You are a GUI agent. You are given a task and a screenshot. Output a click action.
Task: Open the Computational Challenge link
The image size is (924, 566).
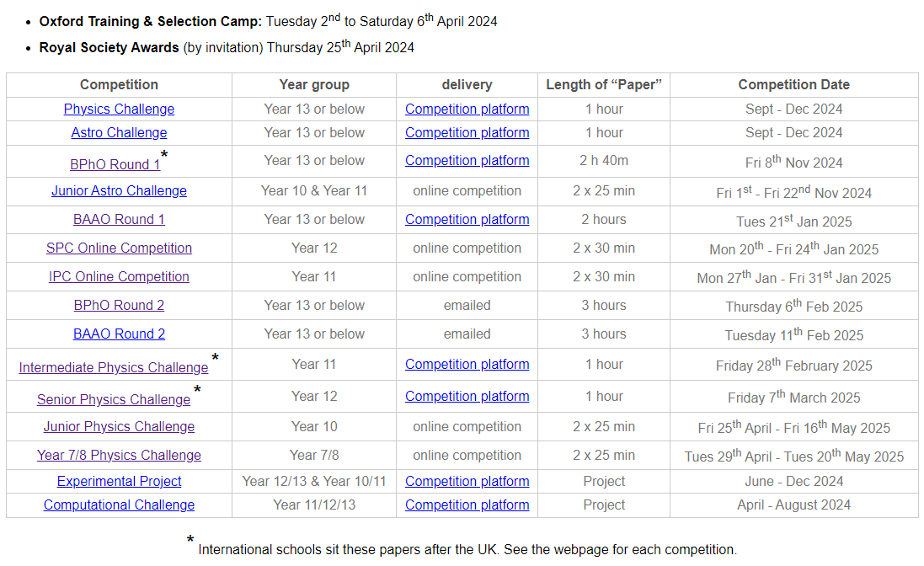119,505
